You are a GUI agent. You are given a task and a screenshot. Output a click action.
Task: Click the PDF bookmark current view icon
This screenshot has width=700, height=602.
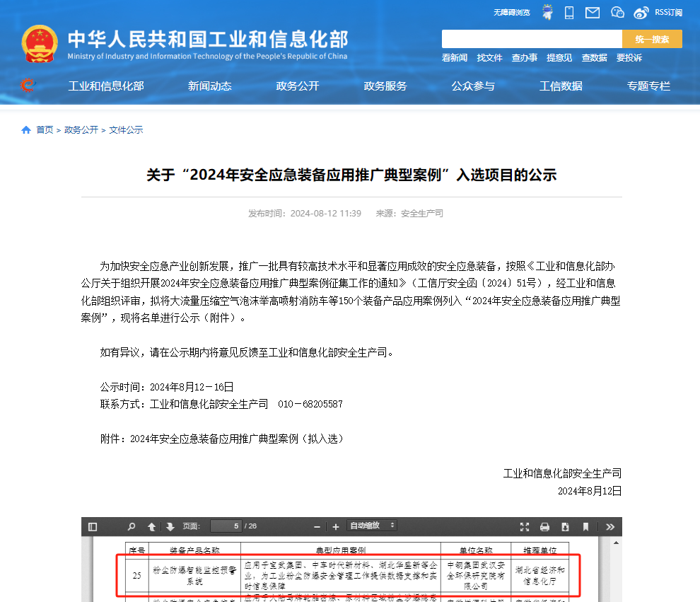pyautogui.click(x=585, y=527)
